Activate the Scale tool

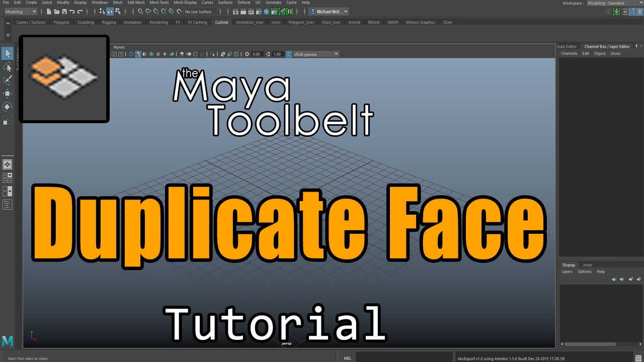click(8, 120)
